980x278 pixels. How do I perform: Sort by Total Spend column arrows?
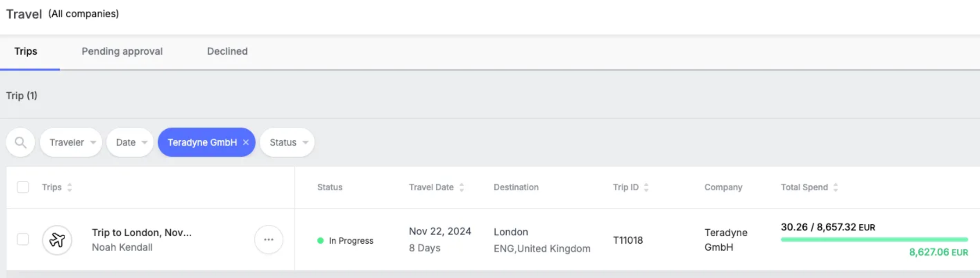point(835,187)
